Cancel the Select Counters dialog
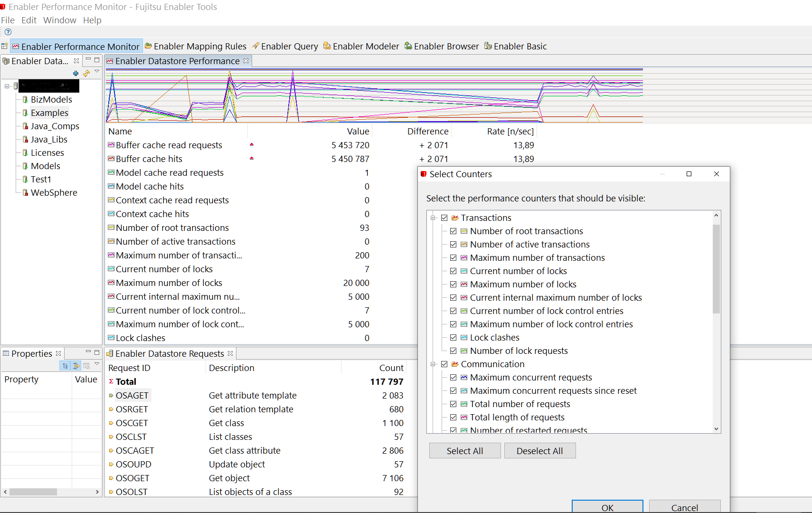The width and height of the screenshot is (812, 513). point(685,507)
